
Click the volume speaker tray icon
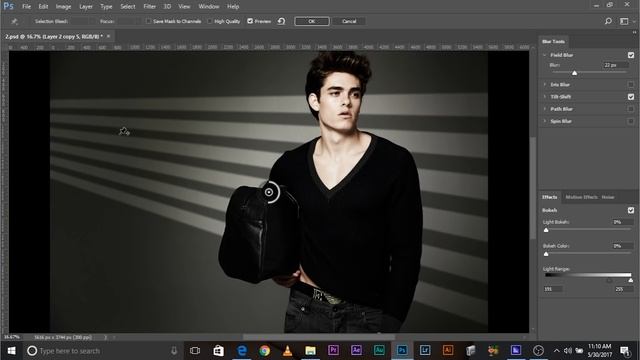click(568, 351)
